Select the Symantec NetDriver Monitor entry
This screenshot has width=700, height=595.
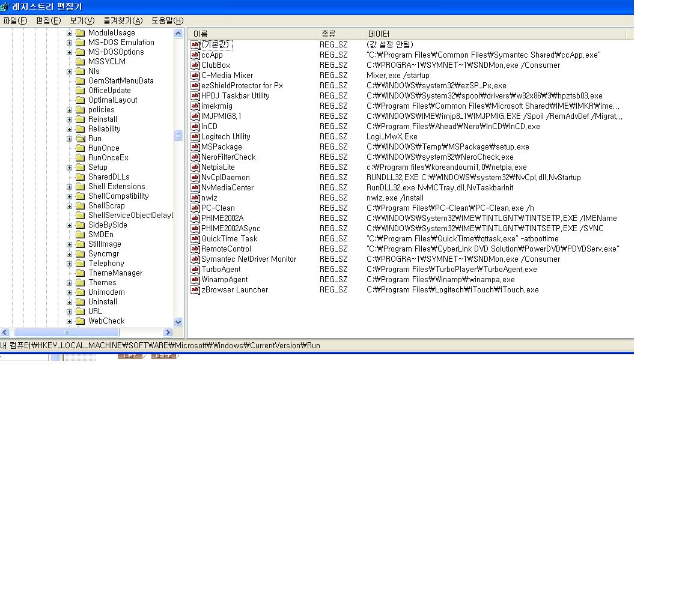click(x=249, y=259)
